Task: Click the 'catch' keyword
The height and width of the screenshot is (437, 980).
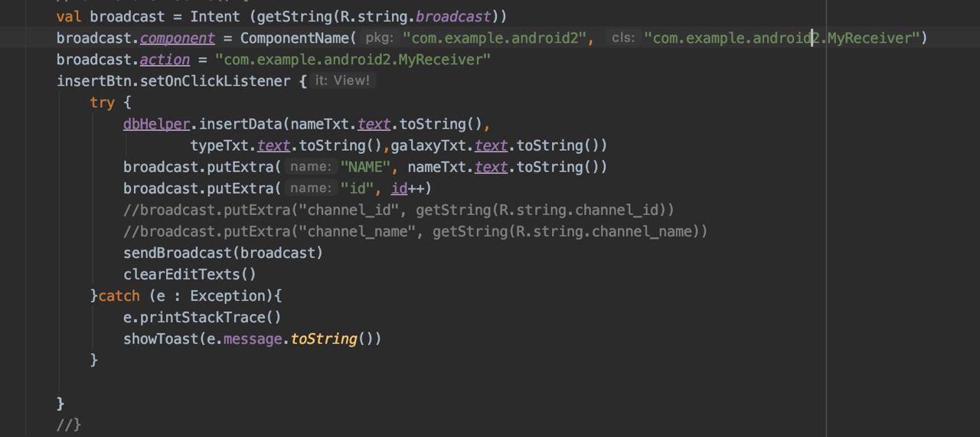Action: coord(119,295)
